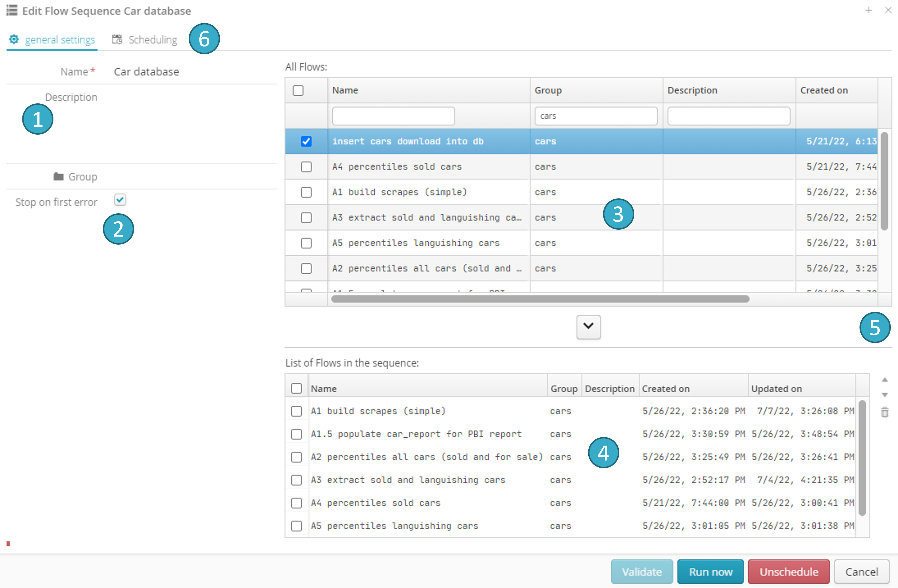Click the flow sequence list icon in title
Viewport: 898px width, 588px height.
pyautogui.click(x=12, y=10)
